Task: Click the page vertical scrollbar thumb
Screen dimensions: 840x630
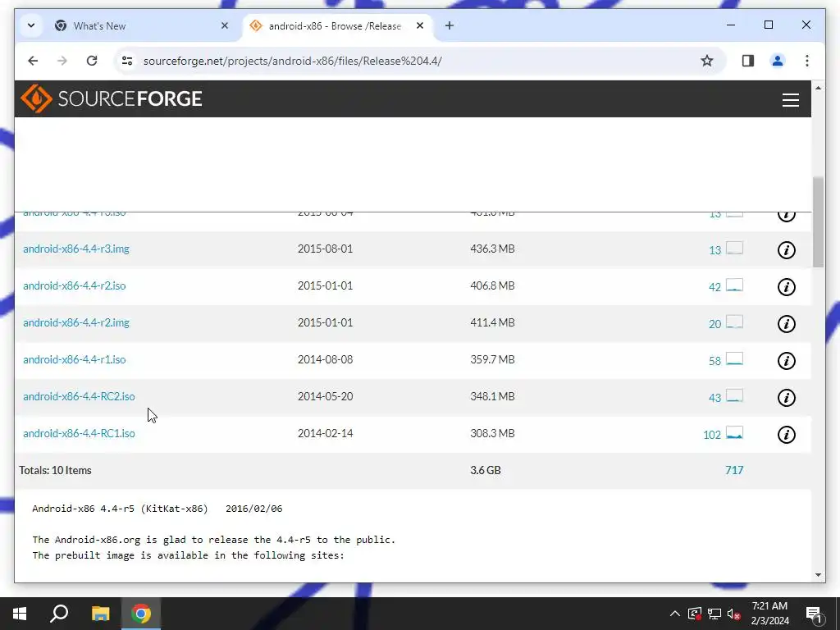Action: (818, 221)
